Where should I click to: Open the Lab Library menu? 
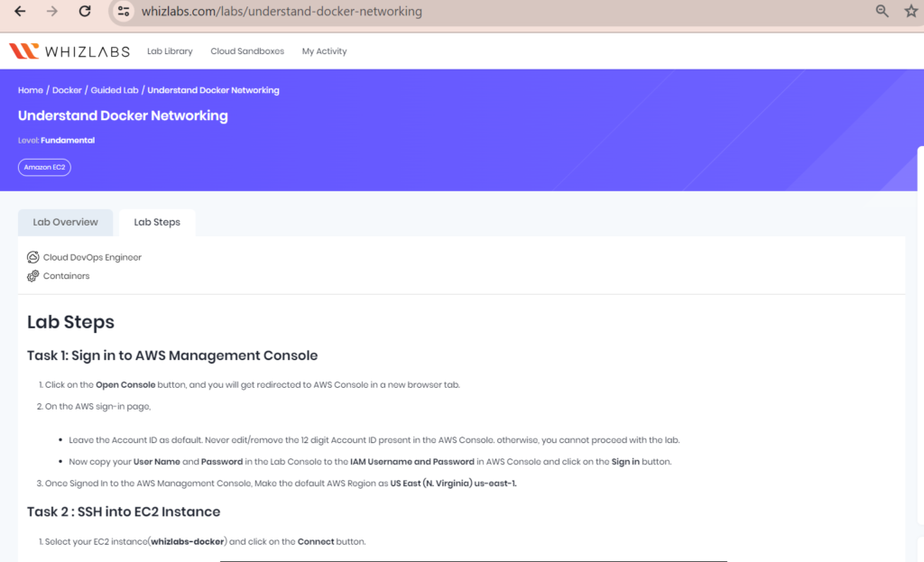[x=170, y=51]
